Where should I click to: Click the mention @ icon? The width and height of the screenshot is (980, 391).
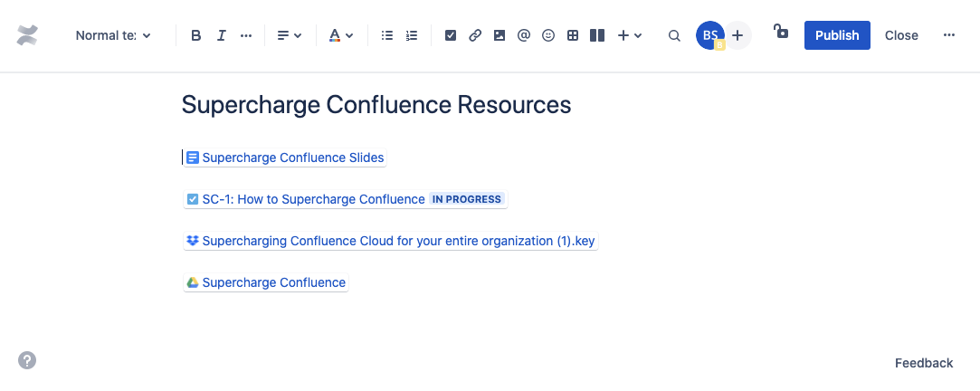point(523,35)
